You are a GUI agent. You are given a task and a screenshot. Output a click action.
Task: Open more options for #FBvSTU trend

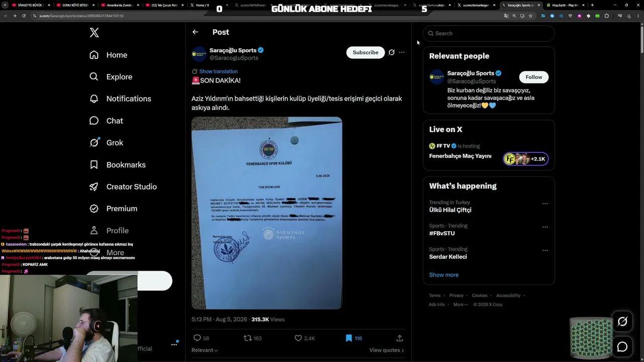[545, 227]
